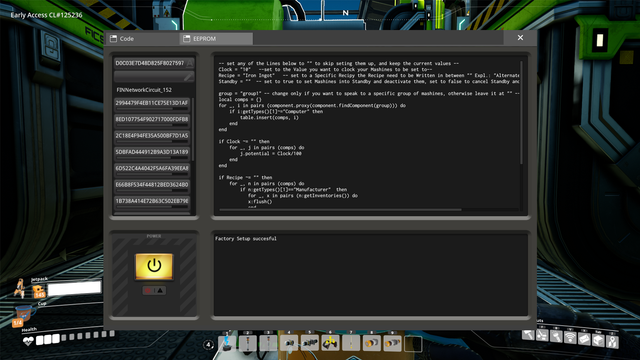
Task: Click the component list vertical scrollbar
Action: (193, 129)
